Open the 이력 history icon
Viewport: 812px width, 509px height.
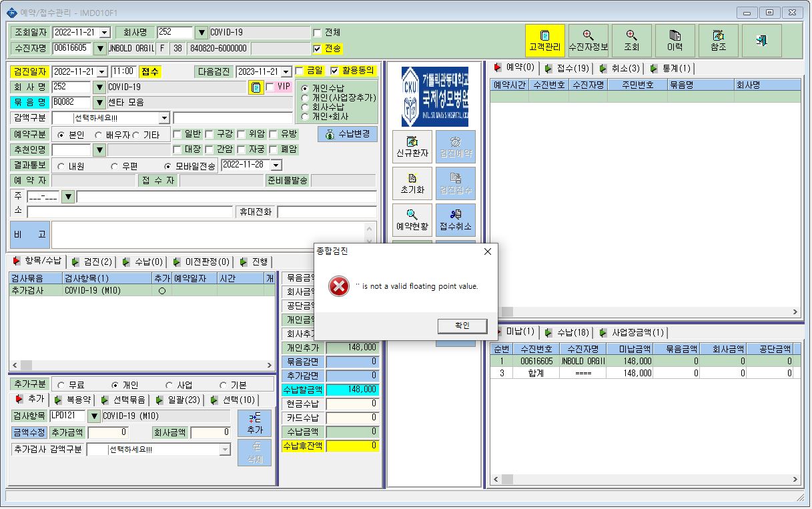click(x=675, y=41)
